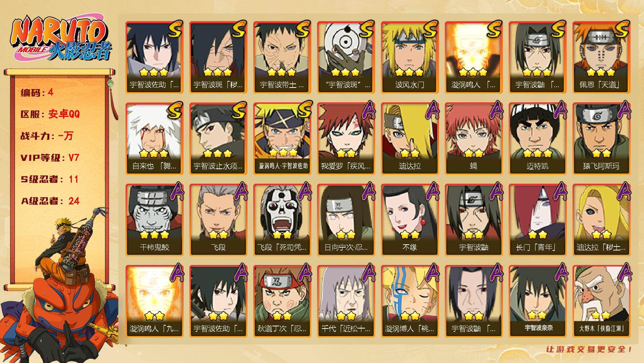Click the 区服 安卓QQ server text
Image resolution: width=644 pixels, height=363 pixels.
click(50, 114)
